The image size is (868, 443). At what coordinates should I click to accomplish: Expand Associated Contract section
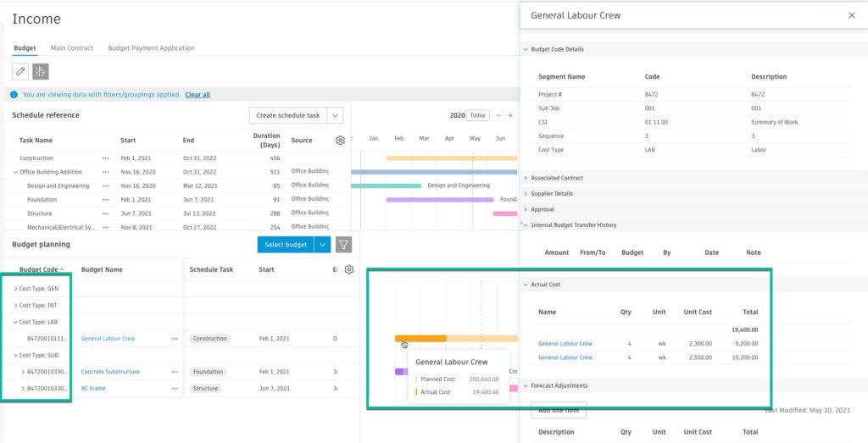(526, 178)
